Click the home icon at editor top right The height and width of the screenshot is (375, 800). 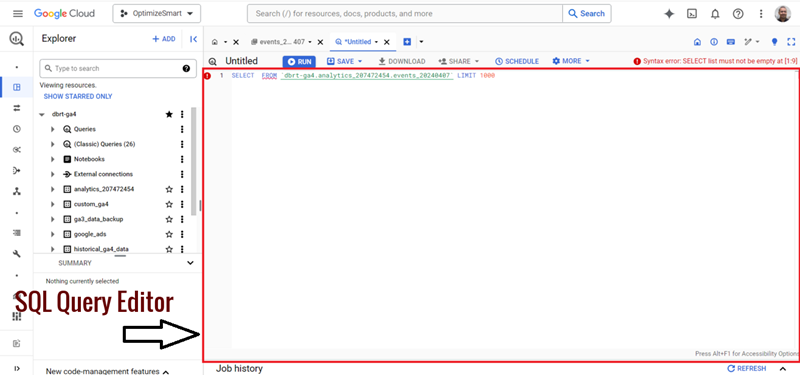[697, 42]
